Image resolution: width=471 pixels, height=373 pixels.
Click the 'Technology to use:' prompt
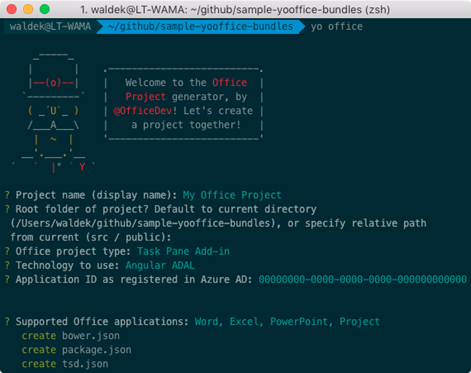[67, 265]
